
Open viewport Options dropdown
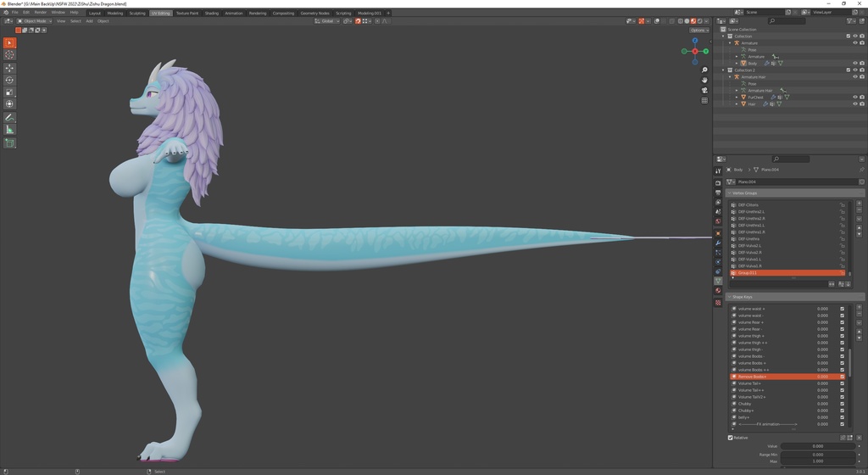698,30
